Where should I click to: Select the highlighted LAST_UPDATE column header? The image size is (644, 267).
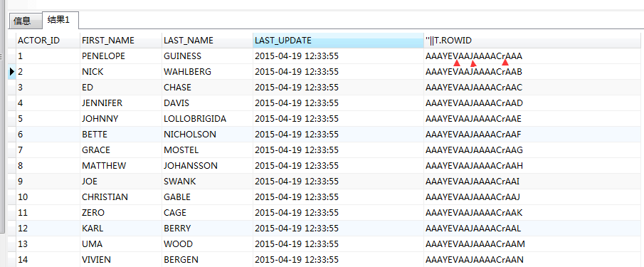[x=339, y=41]
